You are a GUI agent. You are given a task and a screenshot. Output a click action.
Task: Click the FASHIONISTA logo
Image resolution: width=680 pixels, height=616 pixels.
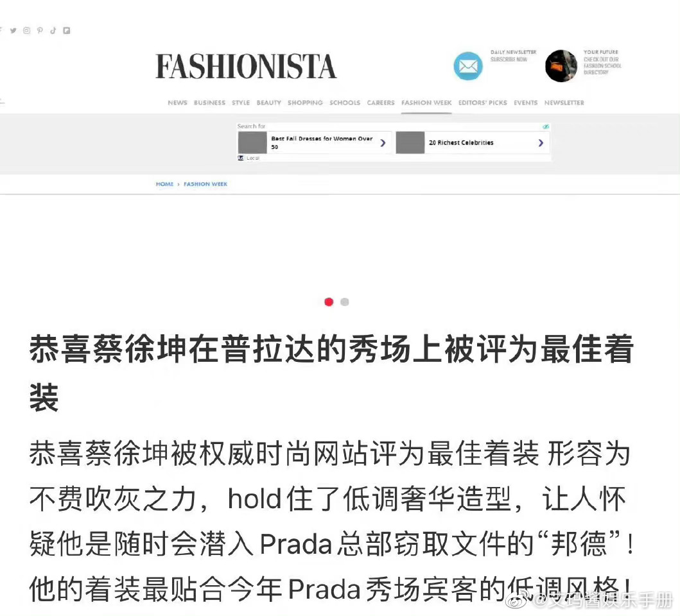pyautogui.click(x=246, y=66)
